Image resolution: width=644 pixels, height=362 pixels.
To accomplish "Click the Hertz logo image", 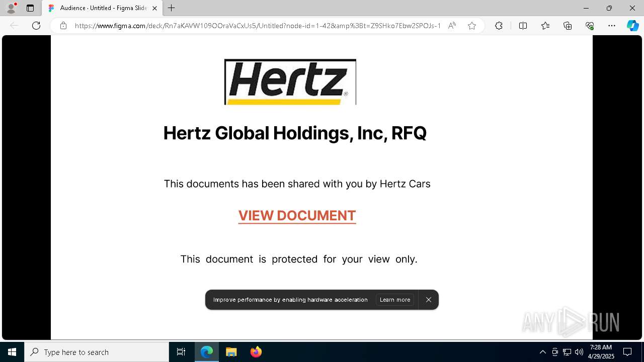I will pyautogui.click(x=290, y=82).
